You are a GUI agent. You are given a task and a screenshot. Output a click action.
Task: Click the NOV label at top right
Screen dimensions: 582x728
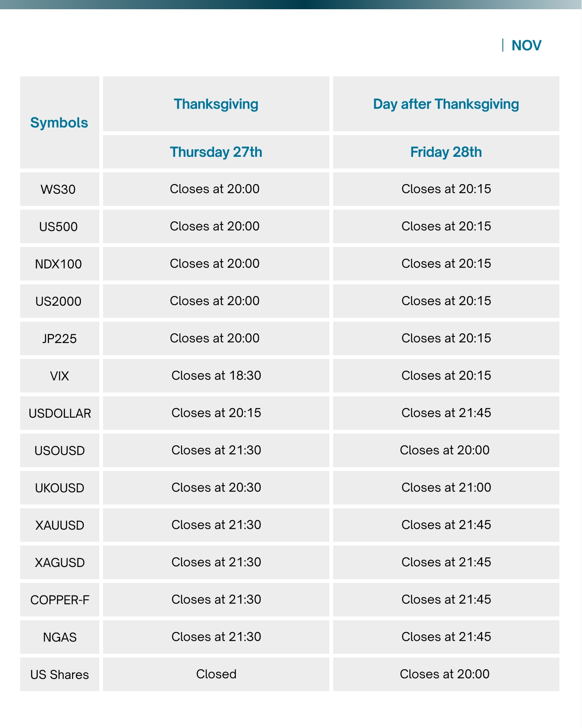[526, 45]
